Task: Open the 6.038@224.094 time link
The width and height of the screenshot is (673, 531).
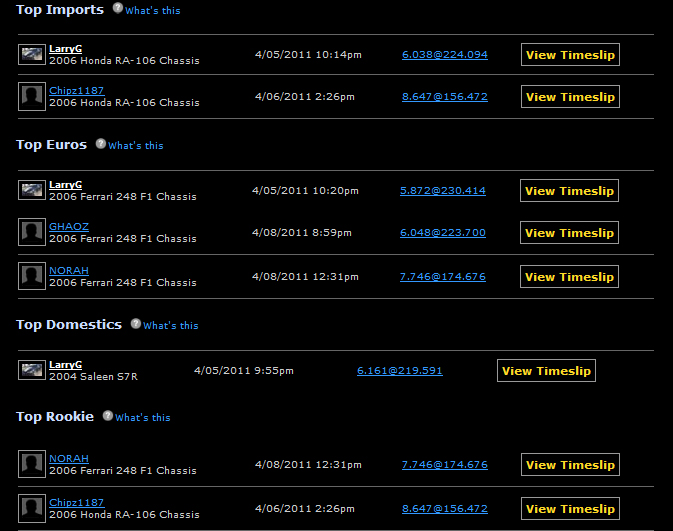Action: coord(444,55)
